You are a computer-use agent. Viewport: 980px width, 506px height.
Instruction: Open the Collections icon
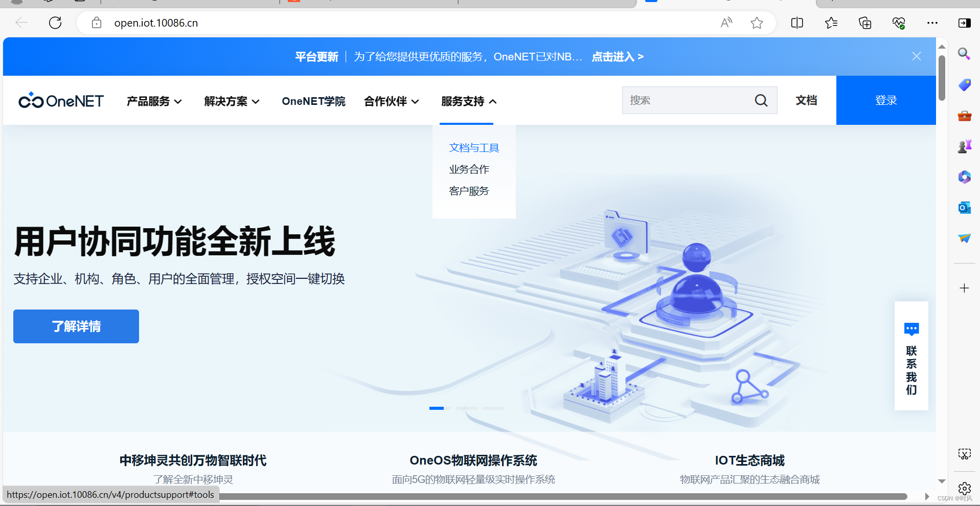[865, 23]
